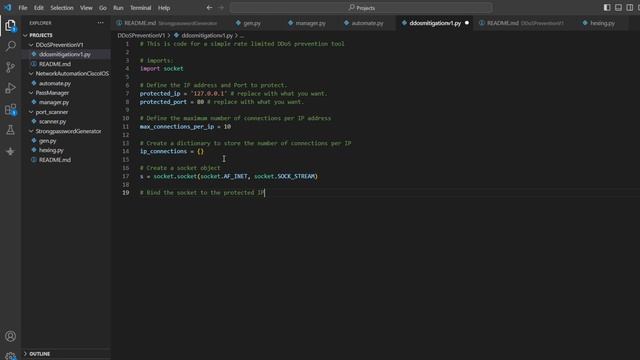Open the Terminal menu

coord(140,8)
